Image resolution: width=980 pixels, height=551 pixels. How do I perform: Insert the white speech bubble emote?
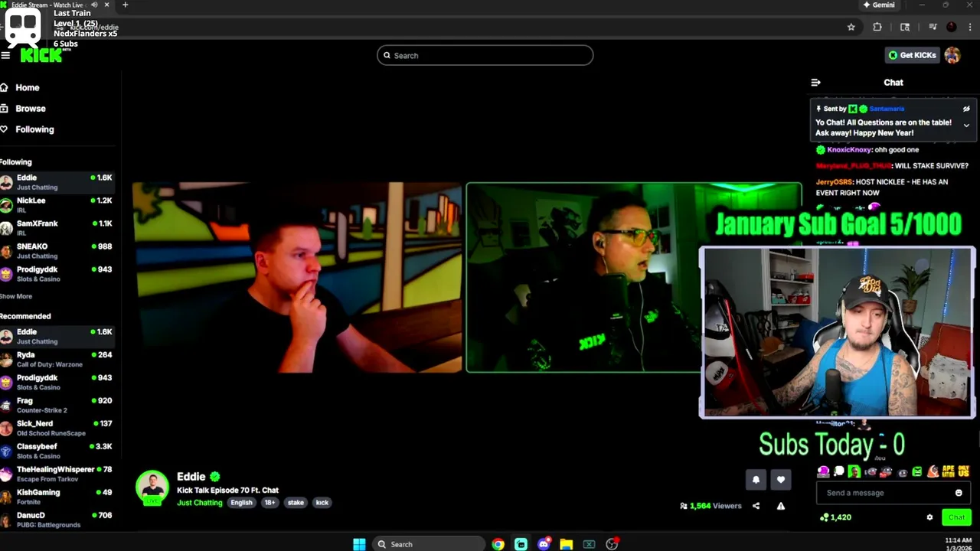pyautogui.click(x=838, y=471)
